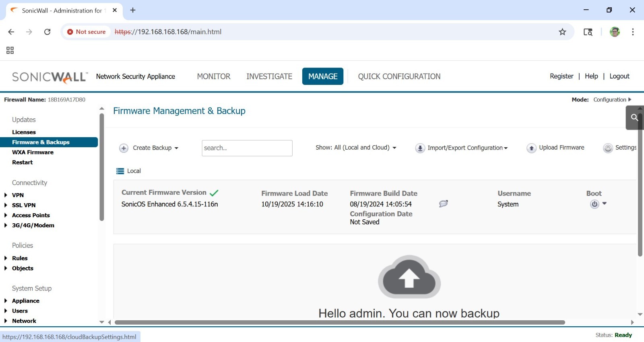Click the browser address bar URL

pos(168,32)
